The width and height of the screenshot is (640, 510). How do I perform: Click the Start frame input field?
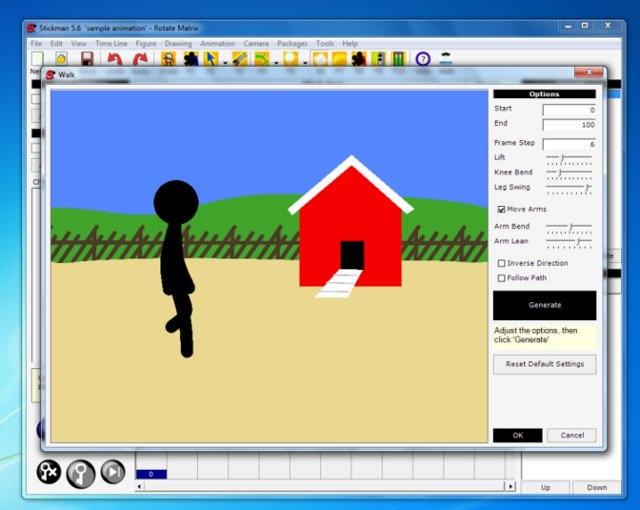(x=569, y=110)
